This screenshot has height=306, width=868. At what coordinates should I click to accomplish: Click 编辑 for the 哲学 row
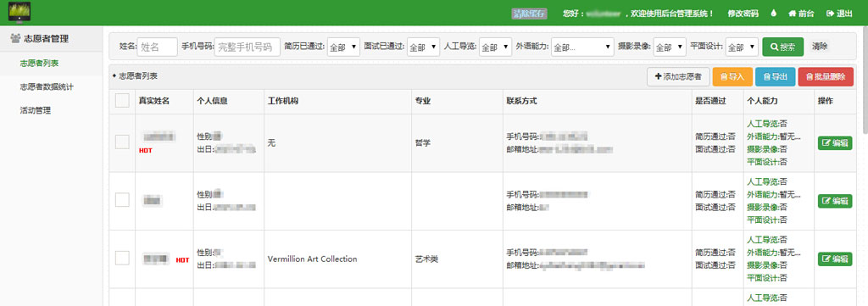click(x=835, y=142)
